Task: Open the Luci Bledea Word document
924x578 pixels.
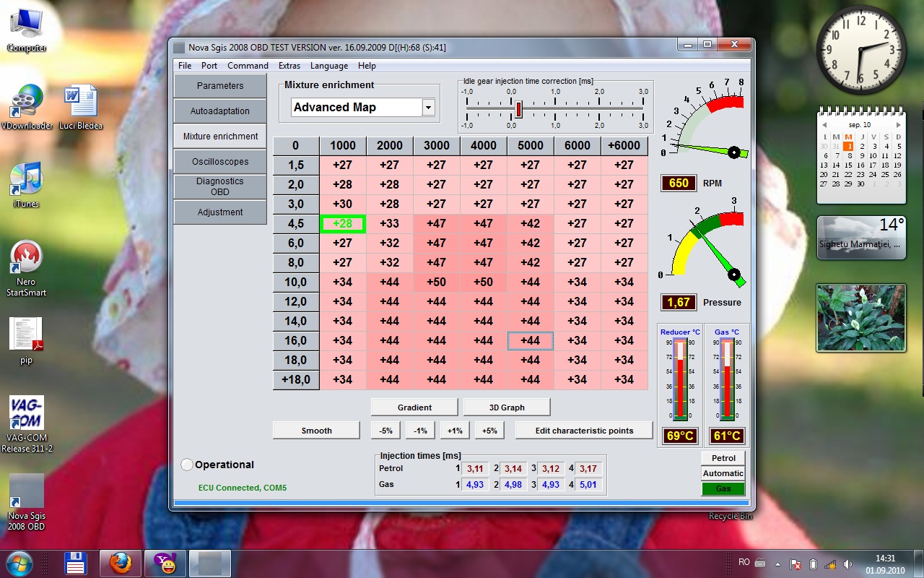Action: (x=80, y=101)
